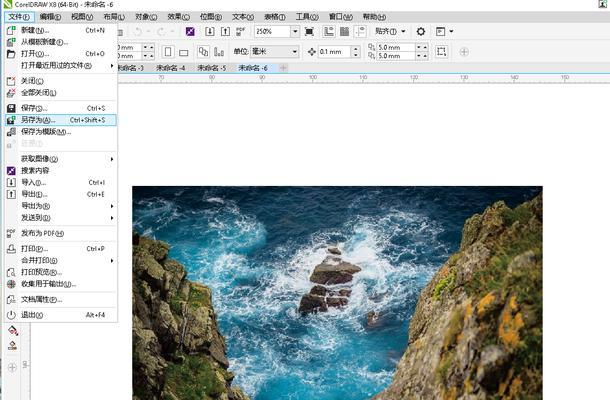Open the 效果 (Effects) menu
Image resolution: width=610 pixels, height=400 pixels.
179,17
